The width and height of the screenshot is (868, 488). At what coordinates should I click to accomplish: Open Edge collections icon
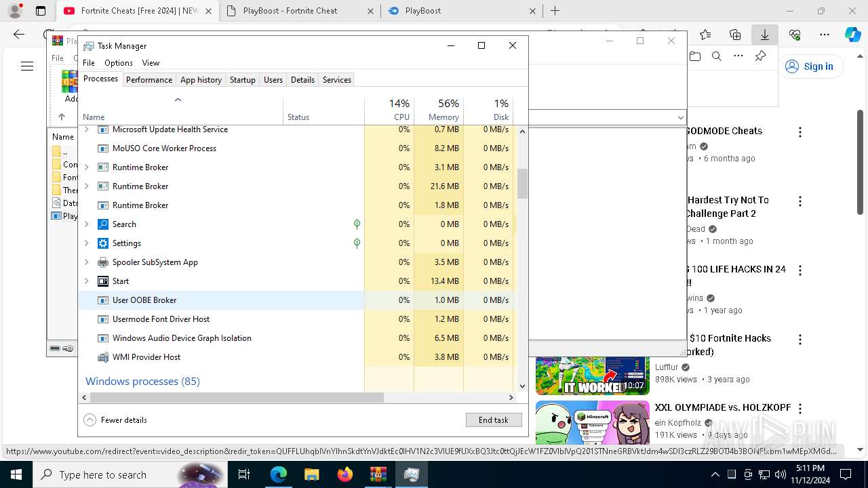735,35
